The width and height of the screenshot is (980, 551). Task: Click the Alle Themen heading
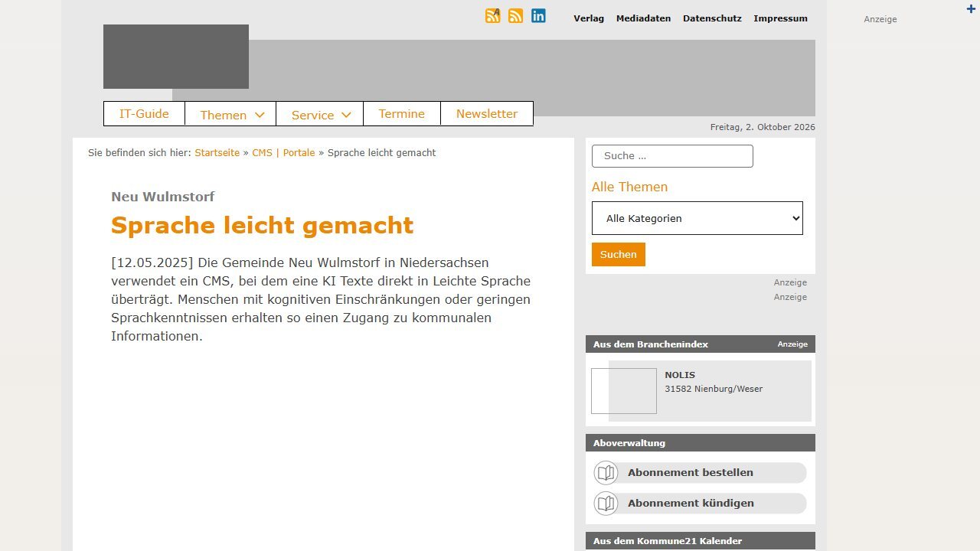click(x=629, y=187)
